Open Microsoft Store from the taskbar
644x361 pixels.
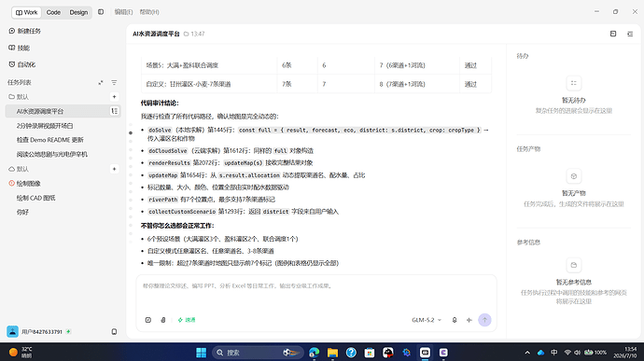(370, 353)
